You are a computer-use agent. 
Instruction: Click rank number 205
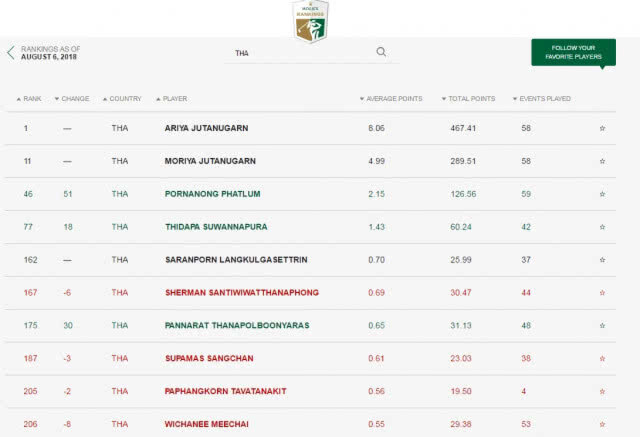click(31, 391)
